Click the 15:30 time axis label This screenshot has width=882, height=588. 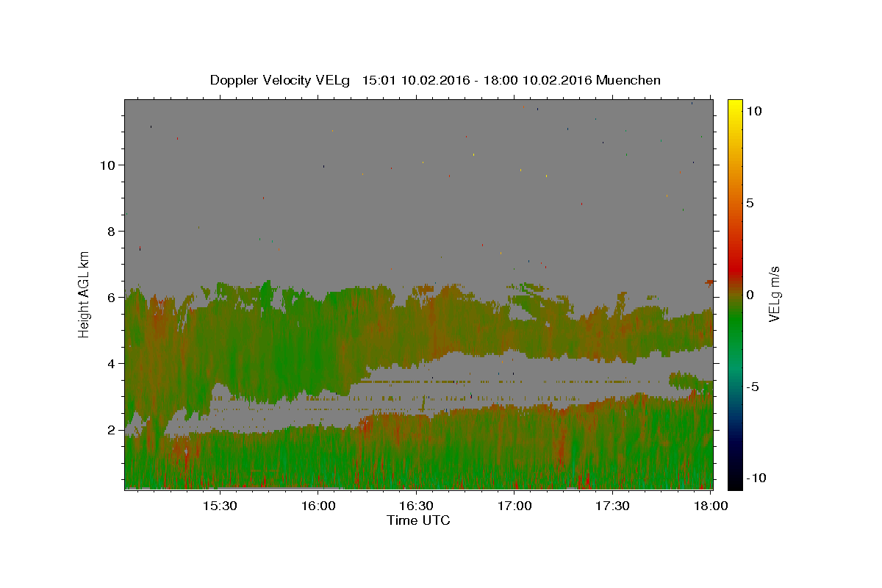[x=220, y=506]
